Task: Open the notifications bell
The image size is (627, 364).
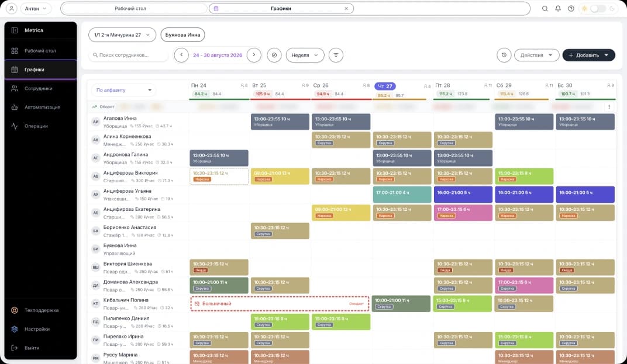Action: [x=558, y=8]
